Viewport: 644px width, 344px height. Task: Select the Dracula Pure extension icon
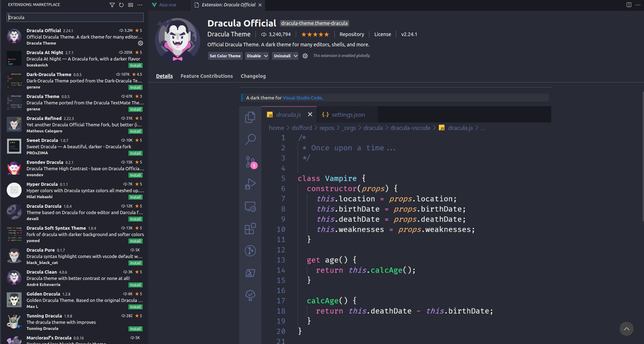pyautogui.click(x=14, y=256)
